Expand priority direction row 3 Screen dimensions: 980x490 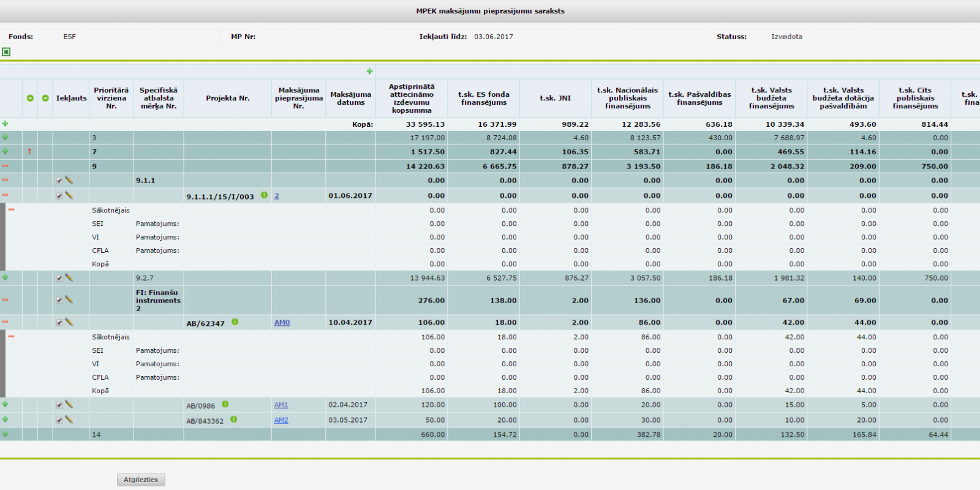(6, 137)
